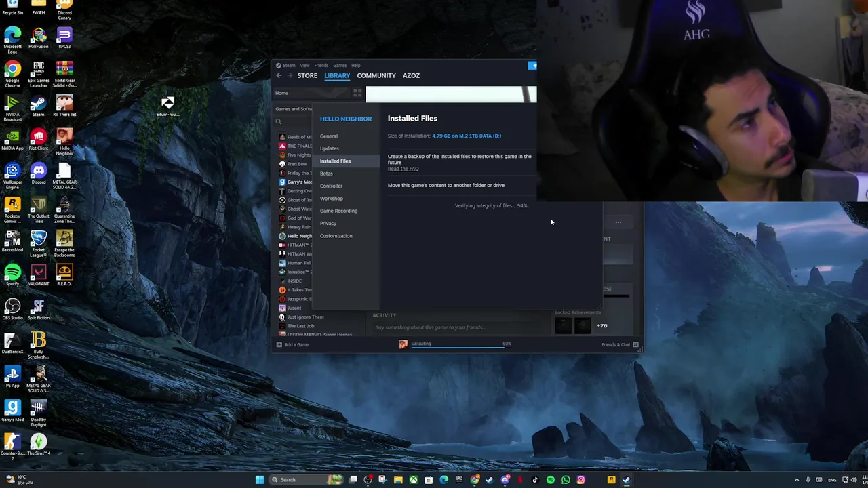Open the Steam menu
The height and width of the screenshot is (488, 868).
289,66
